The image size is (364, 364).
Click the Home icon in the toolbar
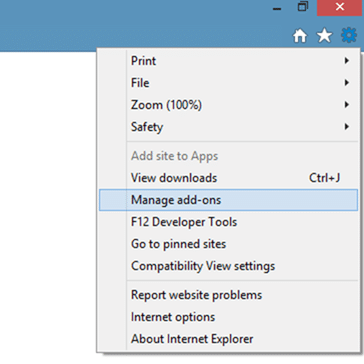tap(300, 36)
